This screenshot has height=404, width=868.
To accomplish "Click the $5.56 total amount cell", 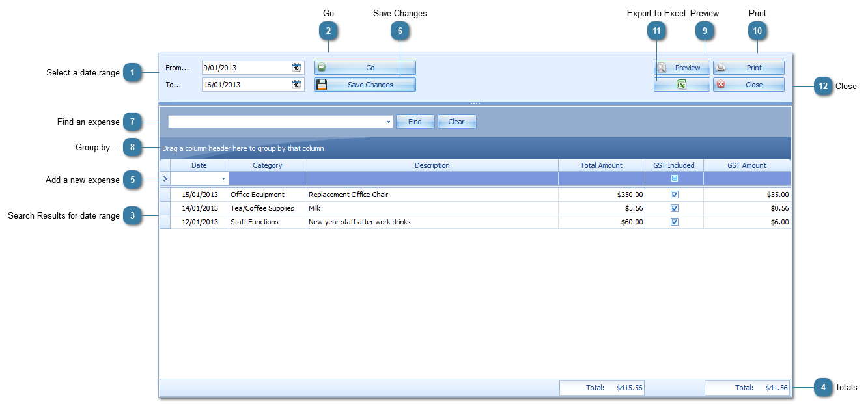I will (x=602, y=208).
